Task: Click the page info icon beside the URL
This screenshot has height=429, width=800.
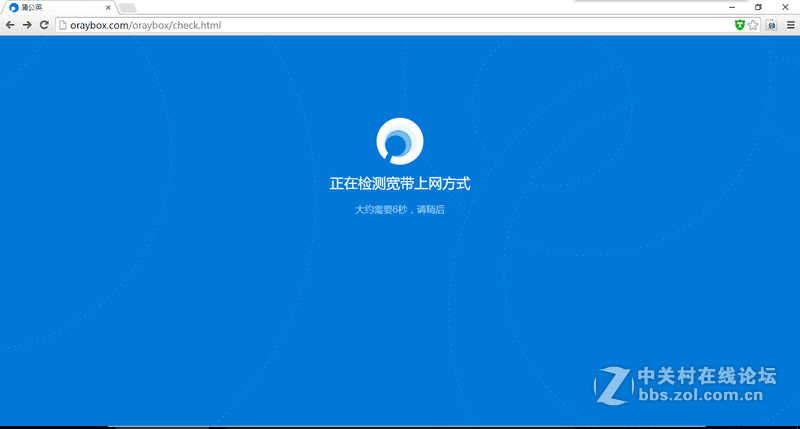Action: tap(63, 25)
